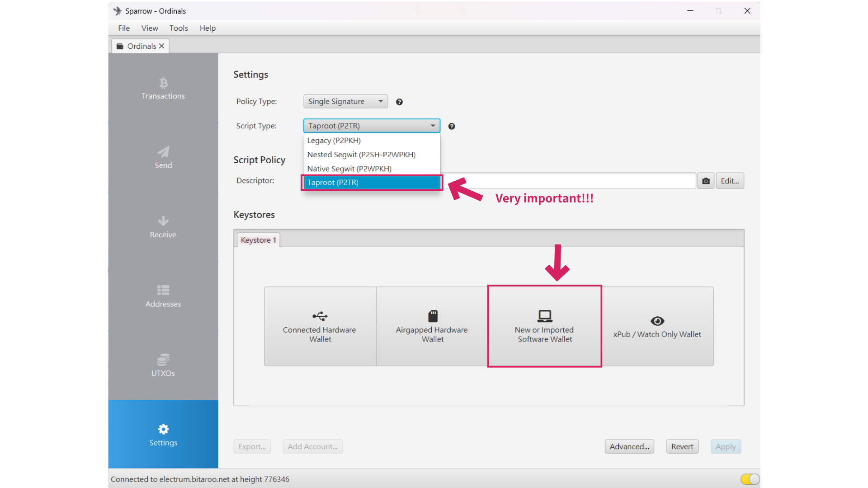Select the Keystore 1 tab
This screenshot has width=868, height=488.
point(258,240)
